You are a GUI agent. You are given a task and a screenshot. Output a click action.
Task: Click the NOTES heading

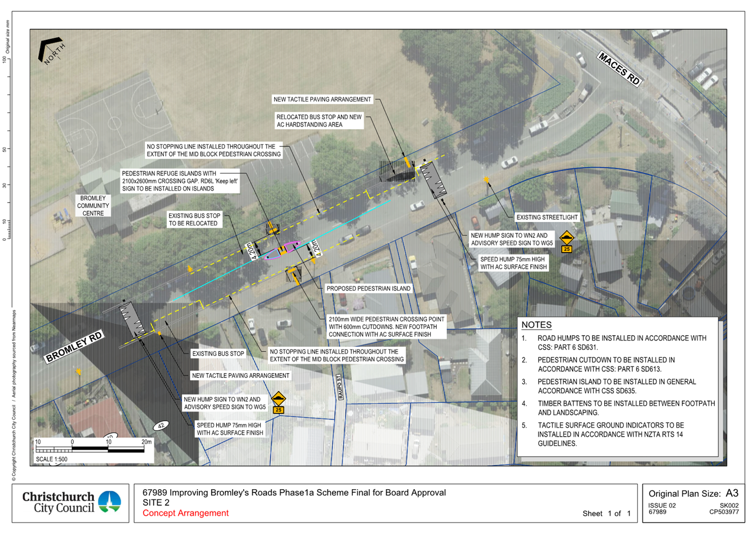536,325
